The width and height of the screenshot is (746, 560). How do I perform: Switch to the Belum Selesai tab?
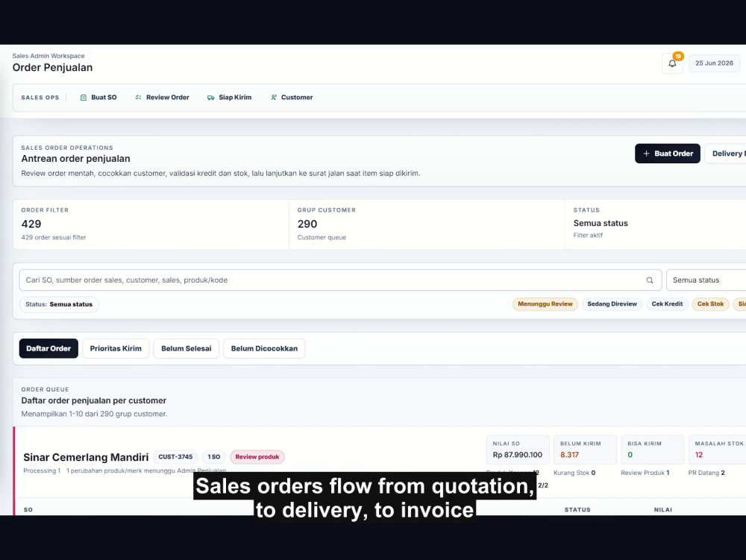186,348
